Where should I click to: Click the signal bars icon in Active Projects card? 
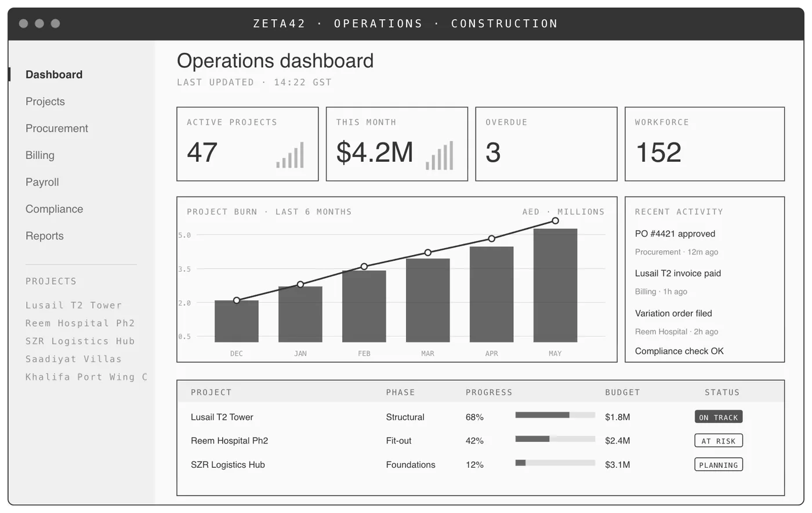[290, 155]
